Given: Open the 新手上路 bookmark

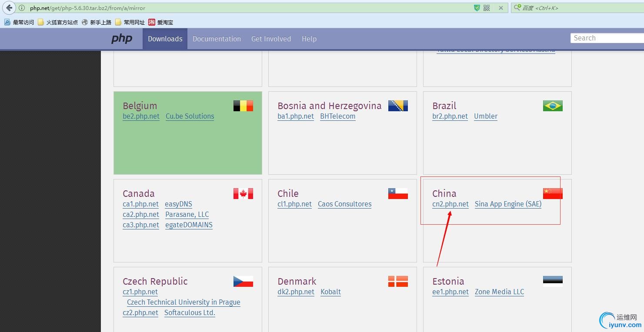Looking at the screenshot, I should coord(97,22).
